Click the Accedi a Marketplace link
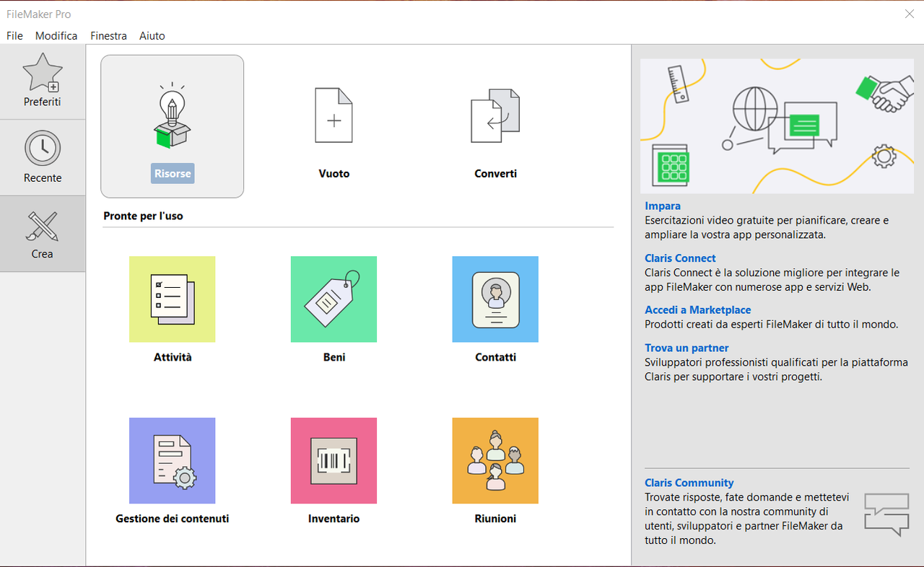 point(698,310)
